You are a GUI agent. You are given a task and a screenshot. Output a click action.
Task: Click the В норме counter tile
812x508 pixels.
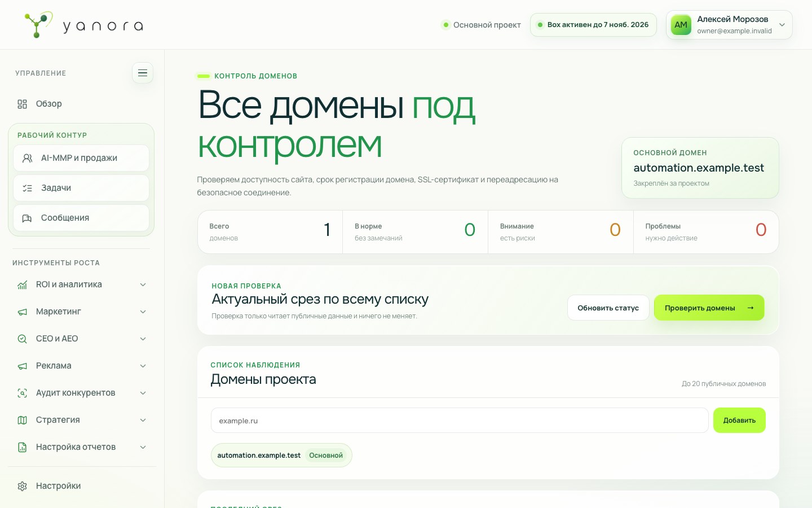[415, 232]
